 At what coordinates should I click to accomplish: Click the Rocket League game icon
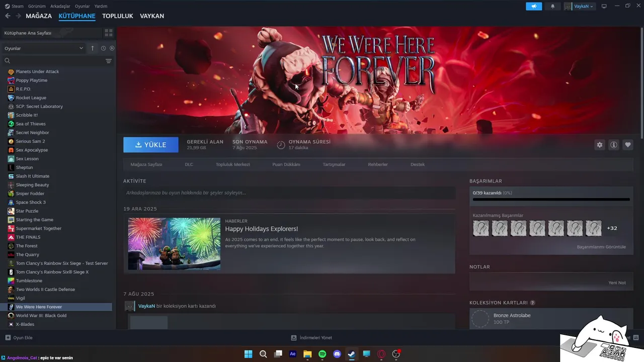11,98
